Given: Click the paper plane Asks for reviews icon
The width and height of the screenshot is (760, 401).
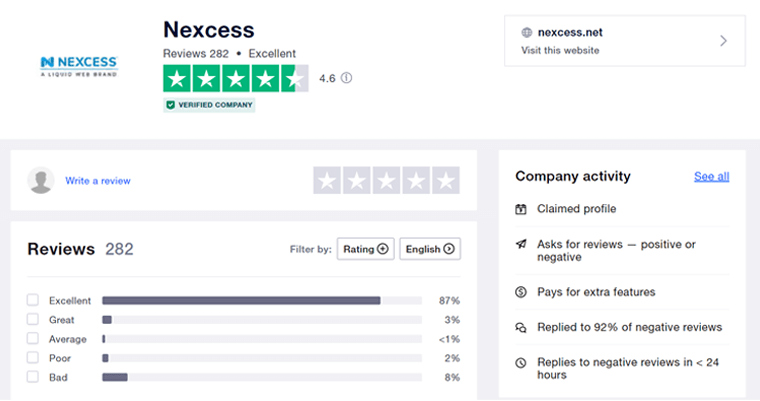Looking at the screenshot, I should (x=521, y=244).
